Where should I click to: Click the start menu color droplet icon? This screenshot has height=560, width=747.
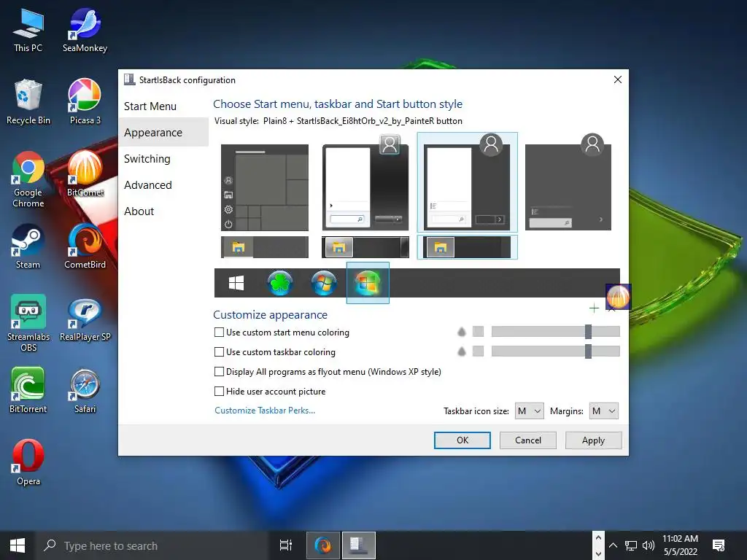[461, 332]
